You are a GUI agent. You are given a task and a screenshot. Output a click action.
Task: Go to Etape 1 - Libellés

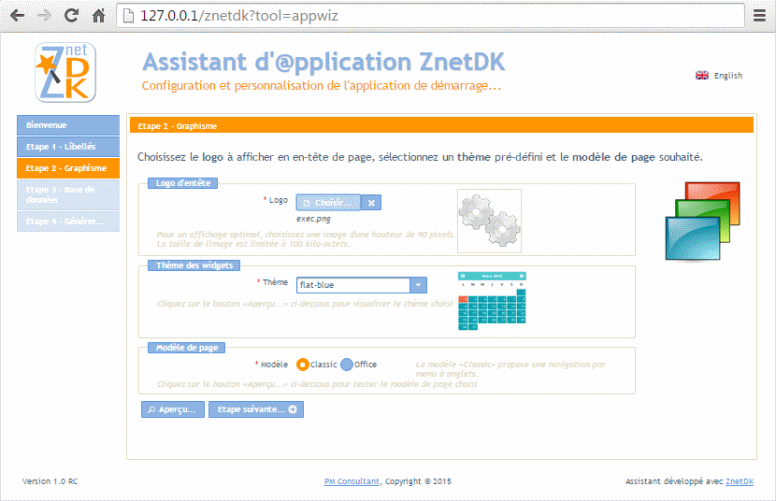[68, 147]
